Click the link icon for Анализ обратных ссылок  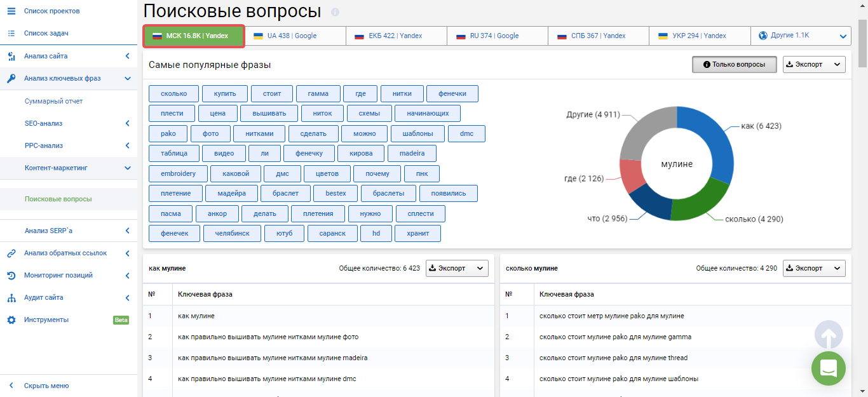pos(11,253)
